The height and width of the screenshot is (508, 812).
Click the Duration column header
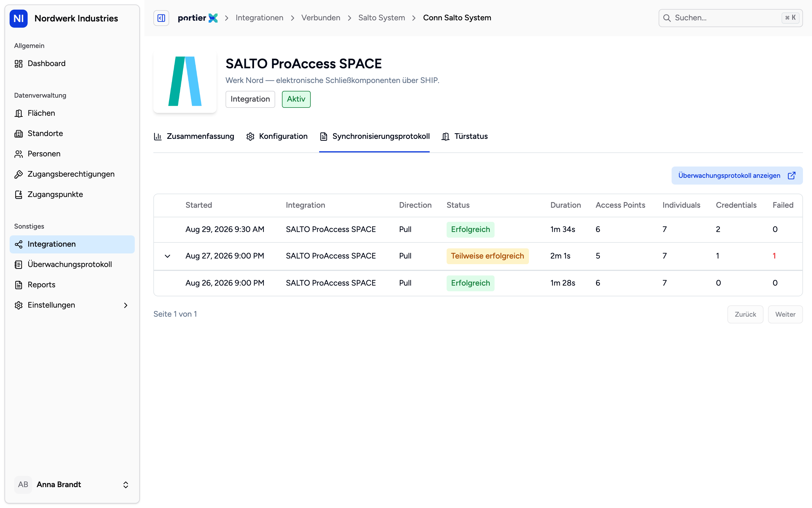[565, 205]
